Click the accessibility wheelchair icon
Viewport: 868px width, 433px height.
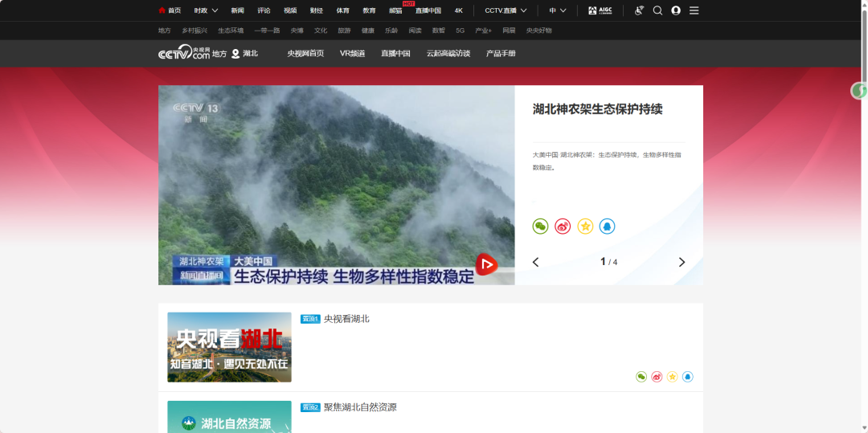[x=640, y=10]
